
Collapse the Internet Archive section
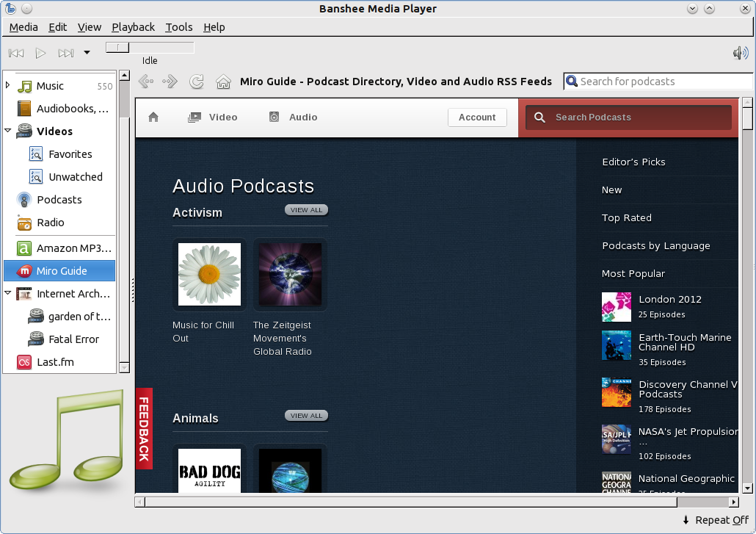click(8, 293)
